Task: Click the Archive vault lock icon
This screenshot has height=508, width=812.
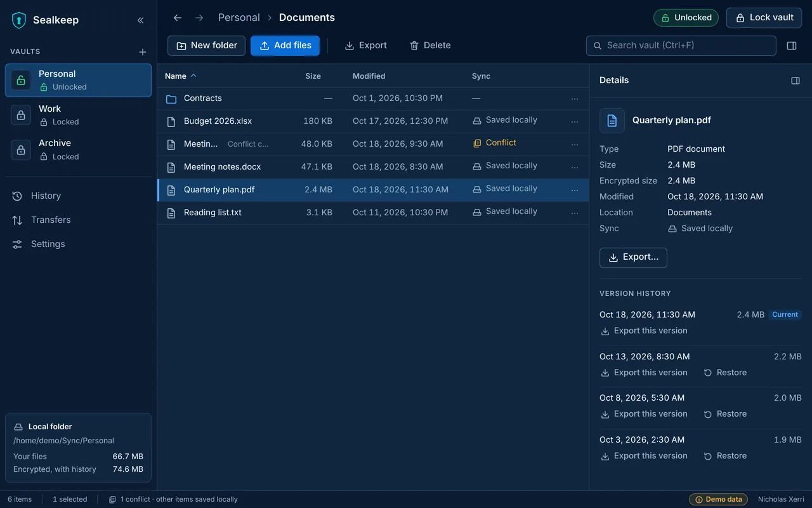Action: click(x=21, y=150)
